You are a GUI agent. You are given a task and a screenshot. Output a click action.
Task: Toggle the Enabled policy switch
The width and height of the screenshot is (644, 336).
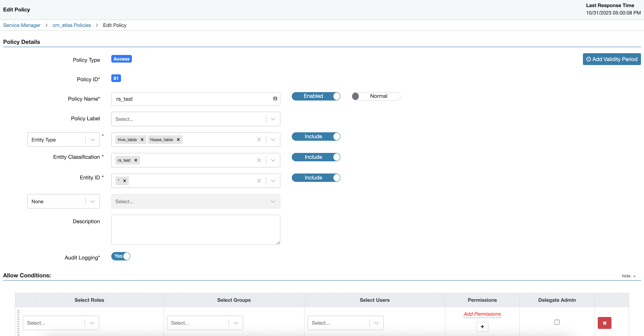tap(316, 96)
